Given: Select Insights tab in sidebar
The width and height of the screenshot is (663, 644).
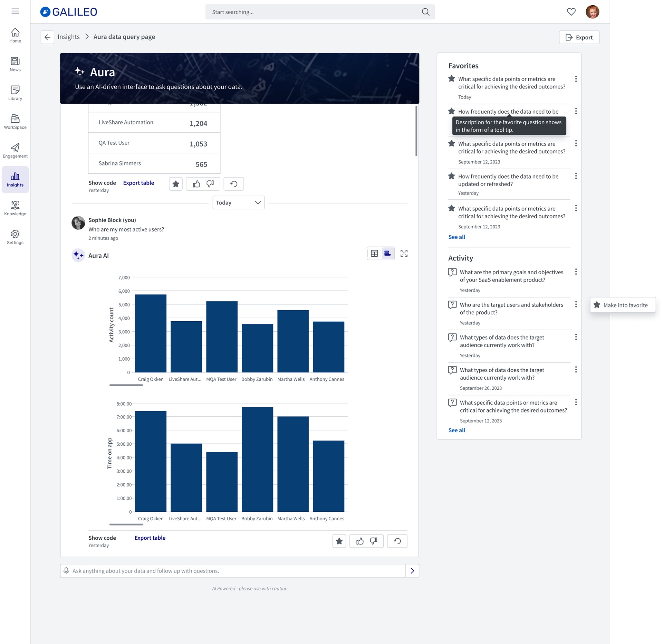Looking at the screenshot, I should (x=15, y=180).
